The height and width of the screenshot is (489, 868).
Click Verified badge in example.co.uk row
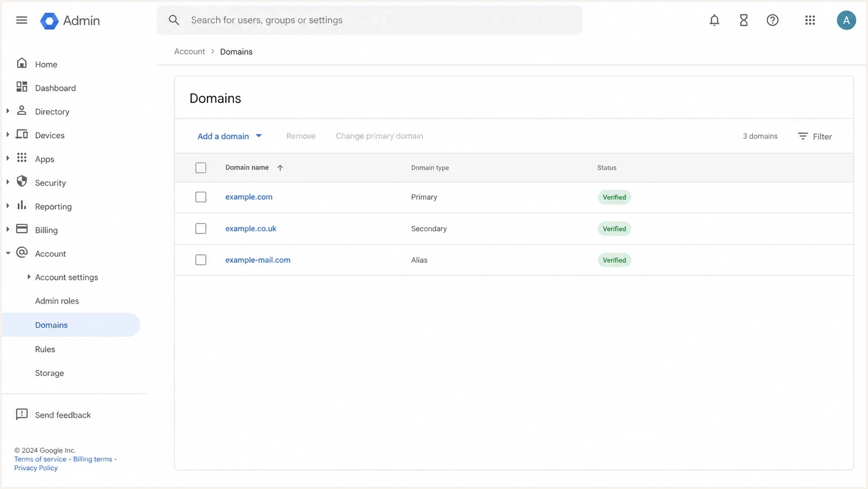click(x=614, y=229)
